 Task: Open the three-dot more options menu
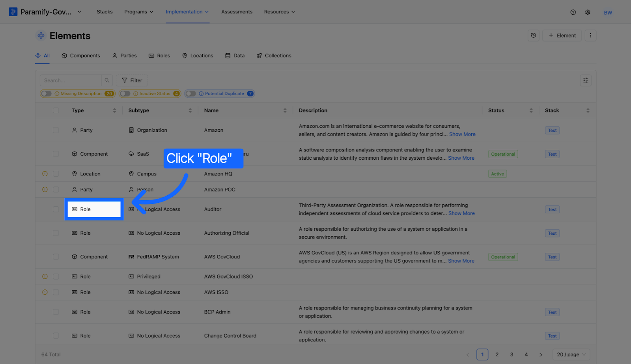(x=590, y=35)
